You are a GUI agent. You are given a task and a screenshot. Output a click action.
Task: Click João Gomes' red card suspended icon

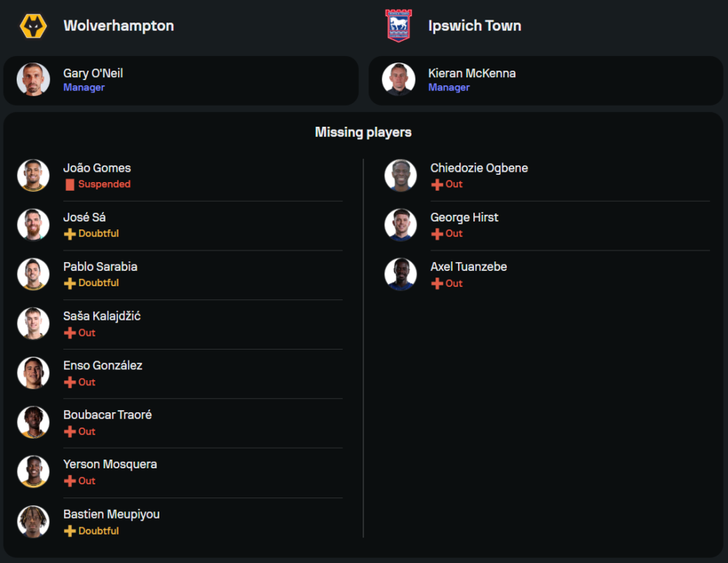[70, 185]
